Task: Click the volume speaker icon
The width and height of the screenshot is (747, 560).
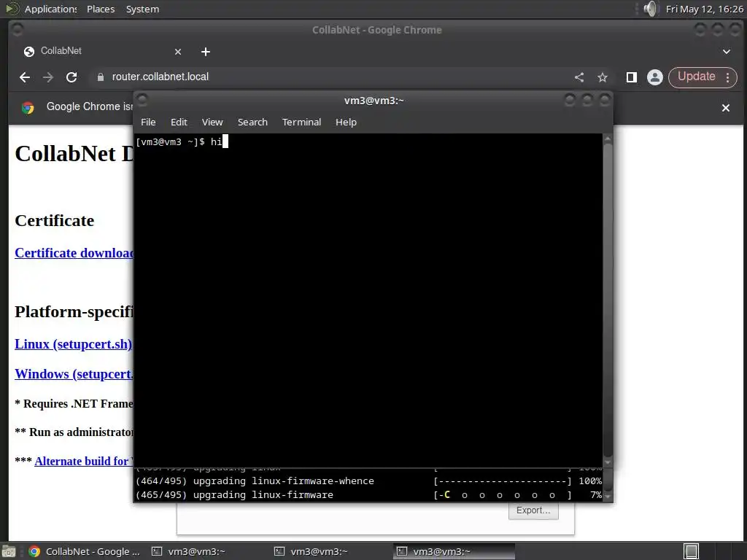Action: click(650, 9)
